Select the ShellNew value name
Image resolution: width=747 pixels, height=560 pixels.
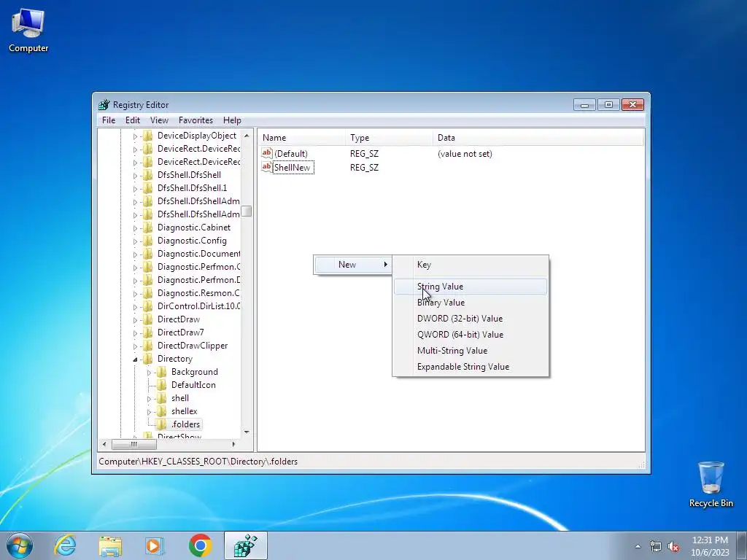(x=293, y=167)
